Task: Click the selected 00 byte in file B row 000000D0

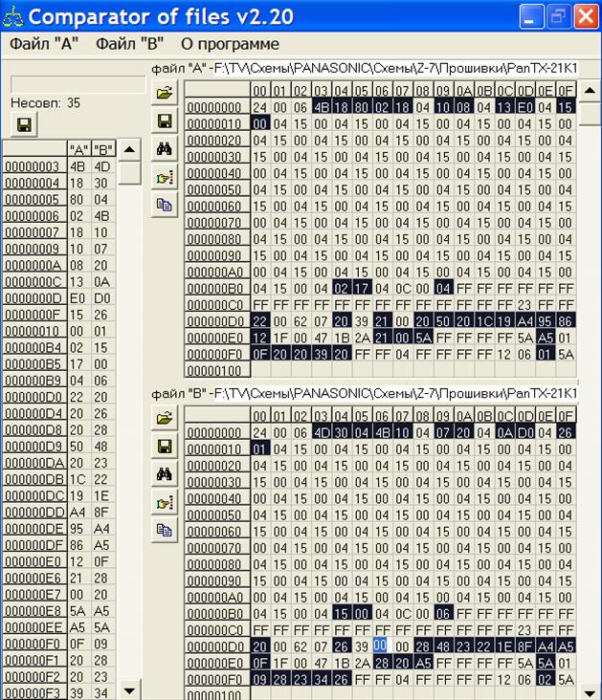Action: pyautogui.click(x=382, y=646)
